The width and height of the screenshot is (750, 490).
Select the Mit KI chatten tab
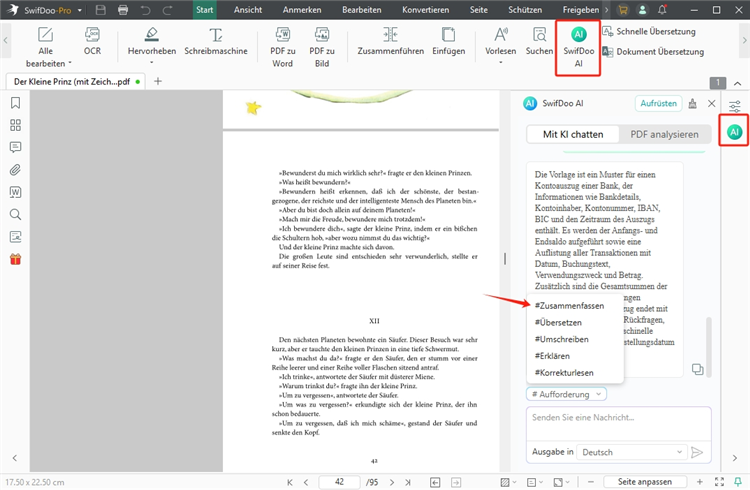[573, 134]
